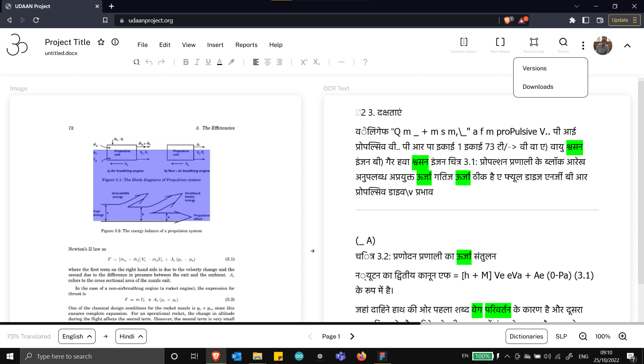The height and width of the screenshot is (364, 644).
Task: Go to the next page arrow
Action: point(352,336)
